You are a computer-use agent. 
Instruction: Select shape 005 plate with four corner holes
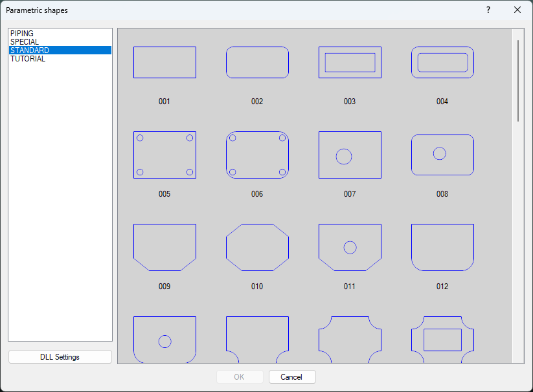[164, 155]
